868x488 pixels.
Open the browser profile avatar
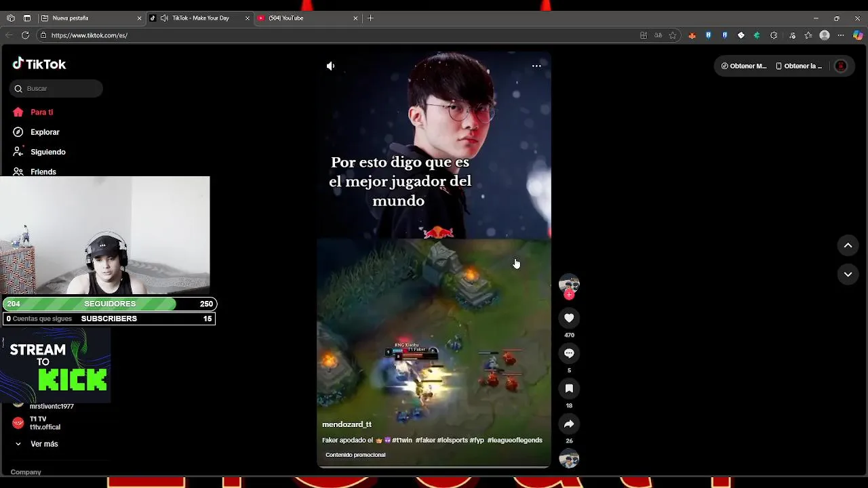click(825, 35)
